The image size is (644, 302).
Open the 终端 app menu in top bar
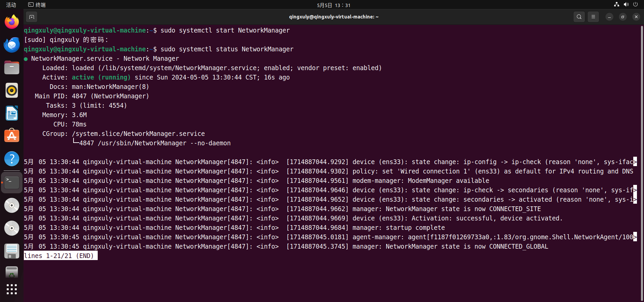(37, 5)
